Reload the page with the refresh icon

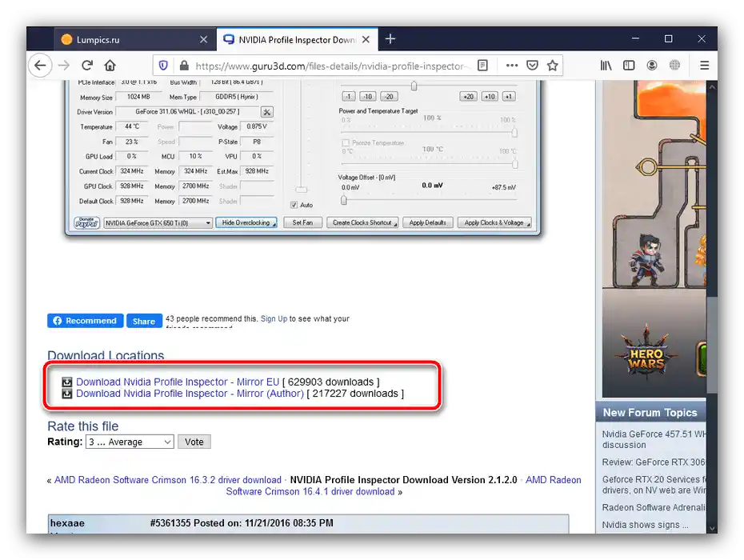(87, 66)
